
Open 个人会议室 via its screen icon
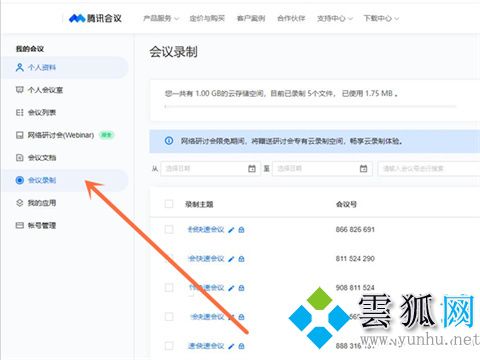tap(20, 90)
